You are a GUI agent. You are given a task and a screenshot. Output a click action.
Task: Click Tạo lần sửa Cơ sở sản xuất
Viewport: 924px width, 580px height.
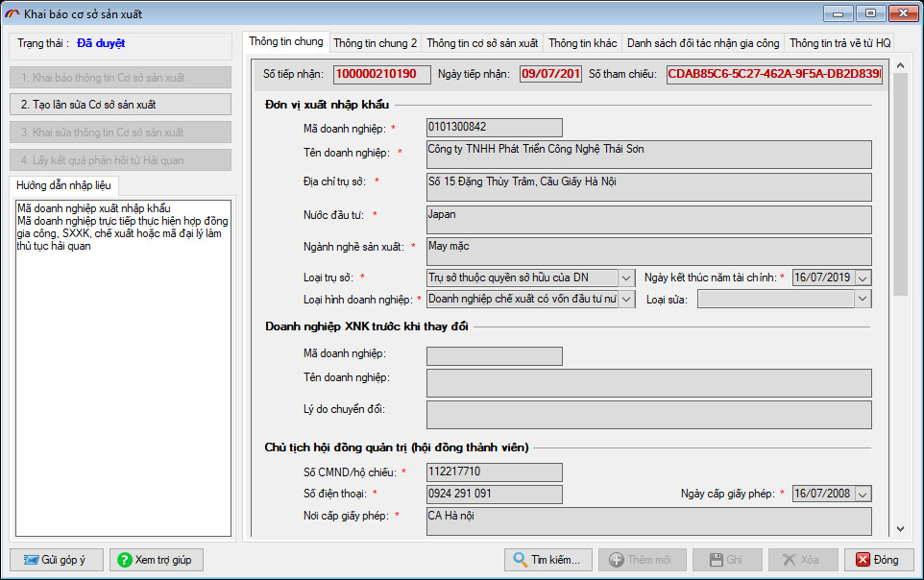click(120, 105)
